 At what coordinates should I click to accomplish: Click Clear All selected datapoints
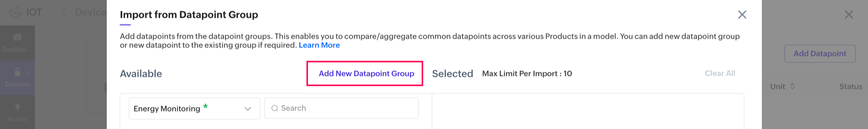click(720, 73)
